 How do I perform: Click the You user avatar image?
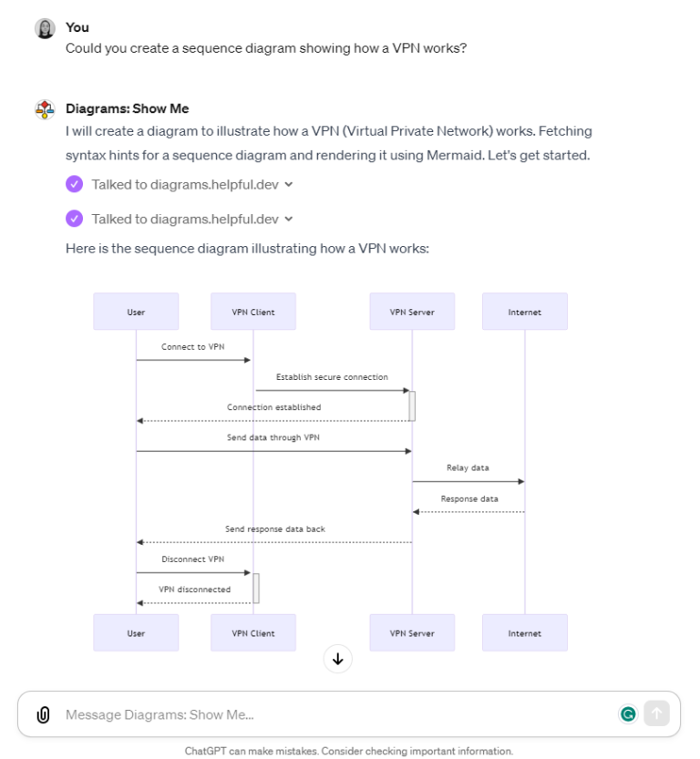coord(44,27)
